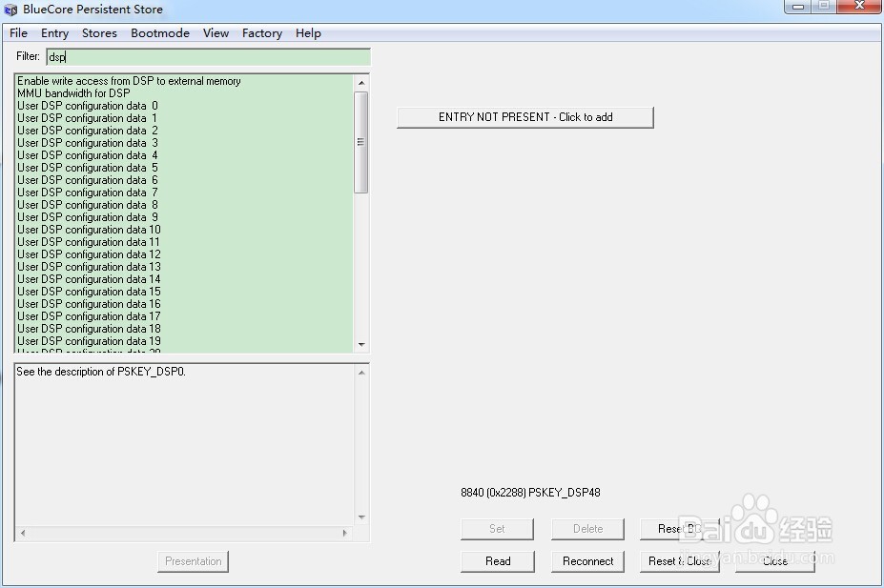Click the Read button

(498, 561)
